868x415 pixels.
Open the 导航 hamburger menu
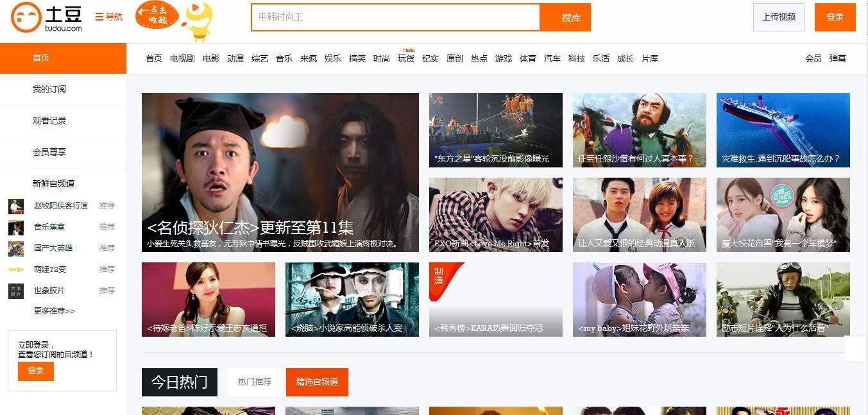click(x=108, y=17)
